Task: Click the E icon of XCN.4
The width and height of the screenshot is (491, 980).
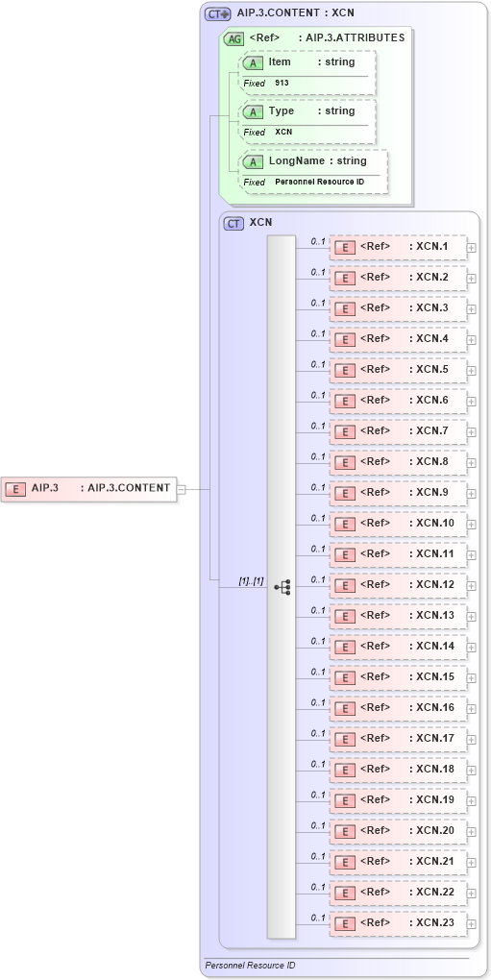Action: tap(346, 339)
